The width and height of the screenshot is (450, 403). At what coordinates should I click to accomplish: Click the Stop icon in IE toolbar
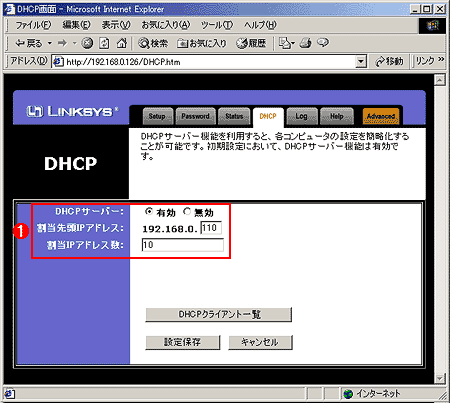coord(87,43)
